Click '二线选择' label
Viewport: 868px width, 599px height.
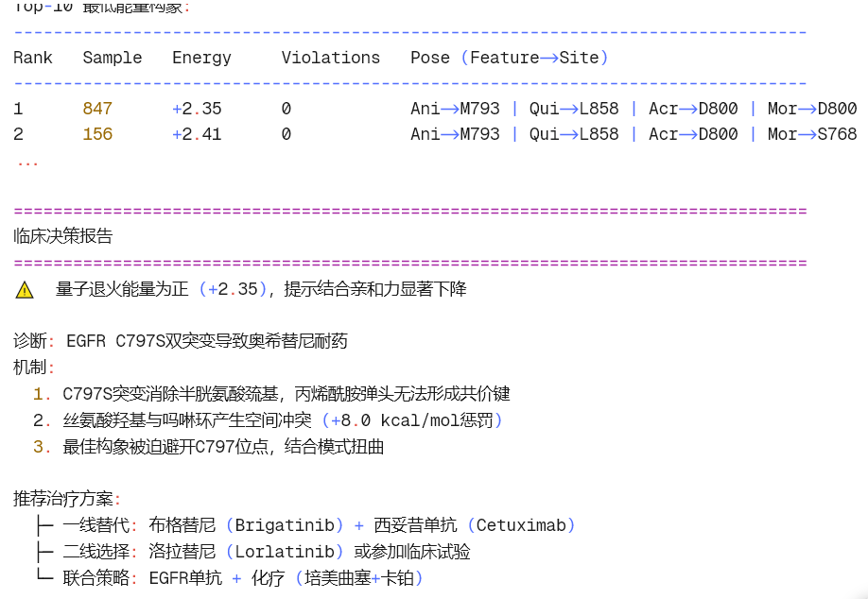(x=95, y=552)
